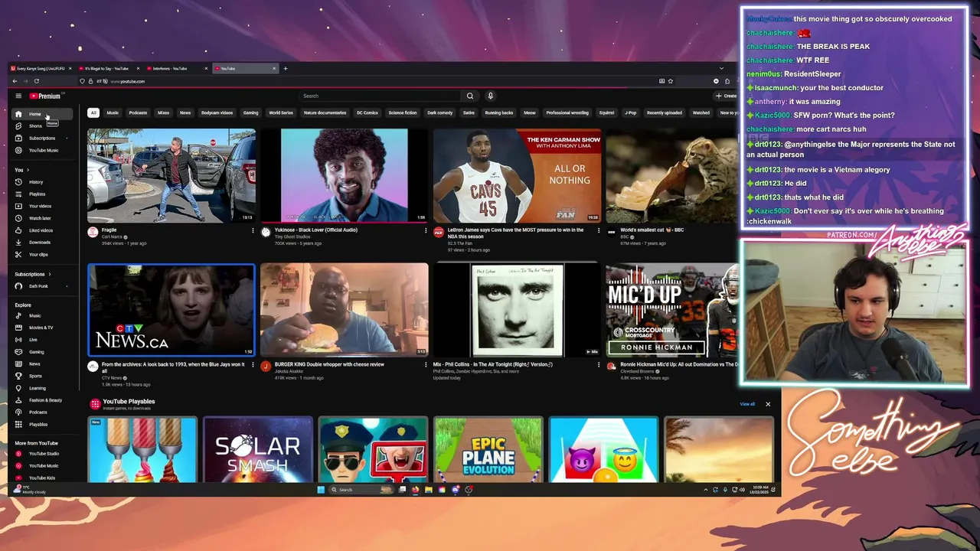Expand the Subscriptions section chevron
This screenshot has width=980, height=551.
[50, 274]
